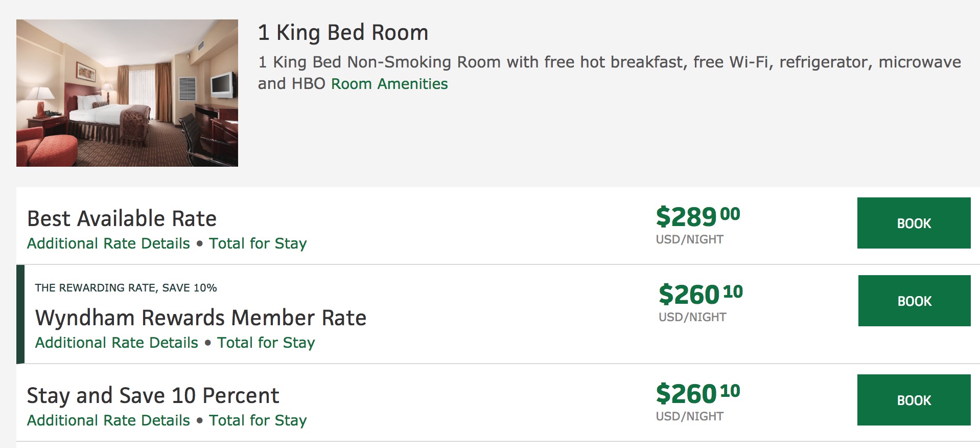View Additional Rate Details for Wyndham Rewards rate
Image resolution: width=980 pixels, height=448 pixels.
pos(116,343)
